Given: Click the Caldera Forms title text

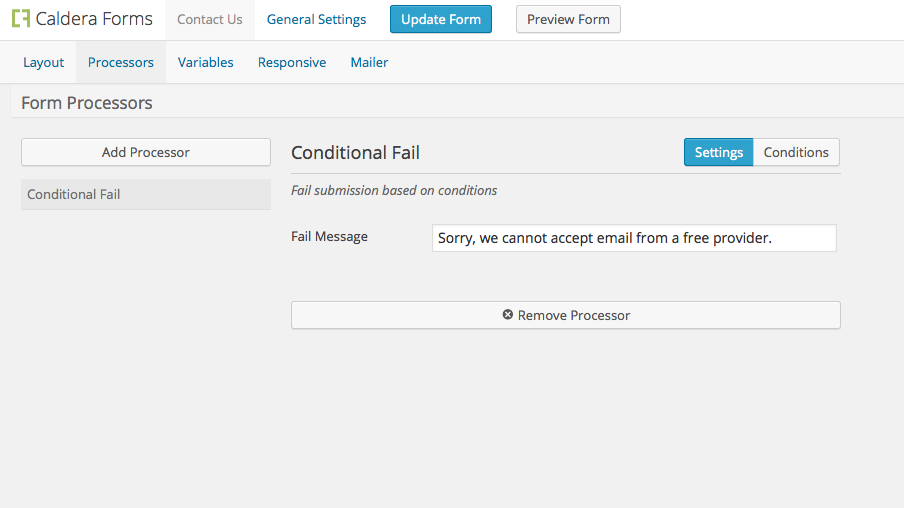Looking at the screenshot, I should [x=94, y=19].
